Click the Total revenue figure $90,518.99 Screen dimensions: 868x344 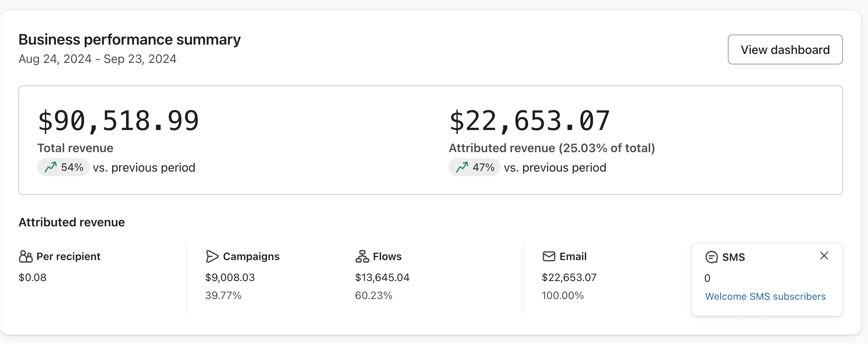pyautogui.click(x=118, y=120)
